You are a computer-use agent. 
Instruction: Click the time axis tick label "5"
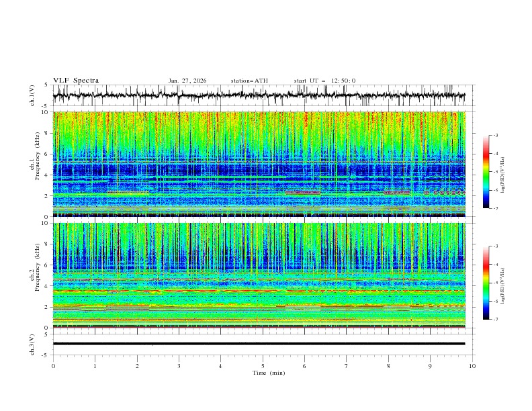(263, 366)
